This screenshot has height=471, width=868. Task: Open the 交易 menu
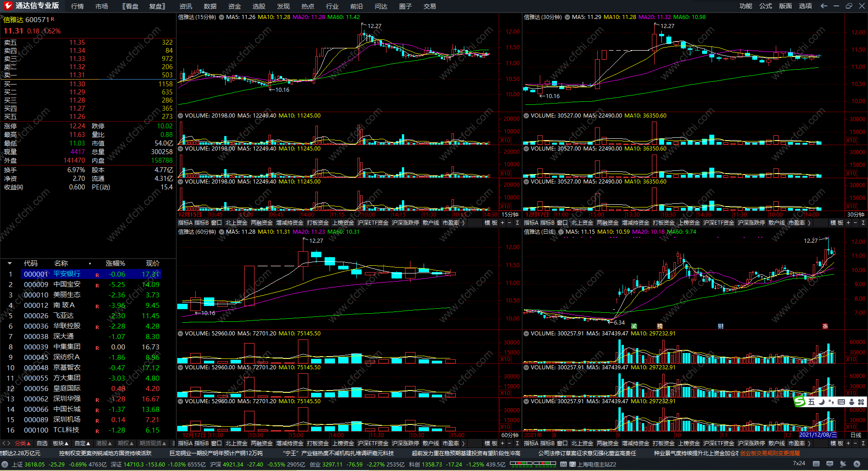click(x=430, y=6)
